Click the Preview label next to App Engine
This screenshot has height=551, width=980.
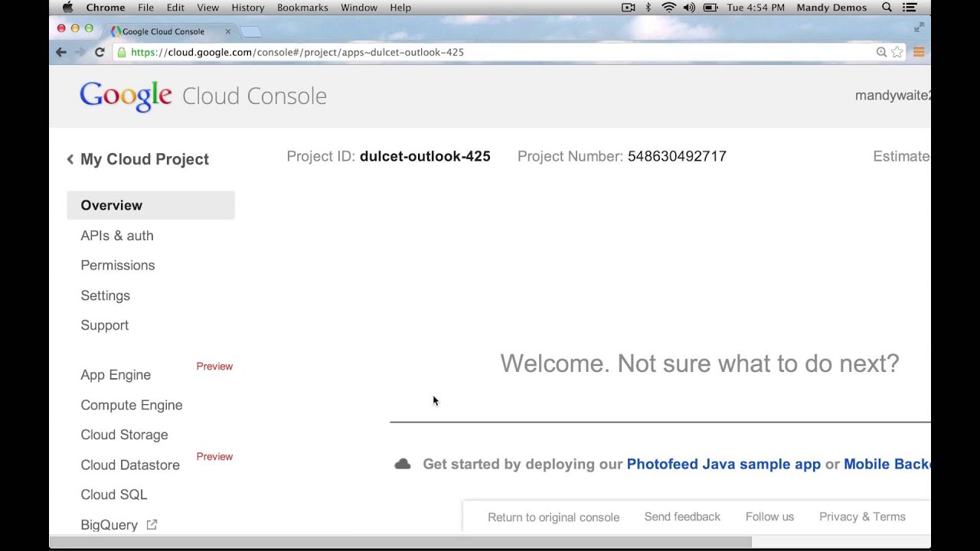[214, 366]
